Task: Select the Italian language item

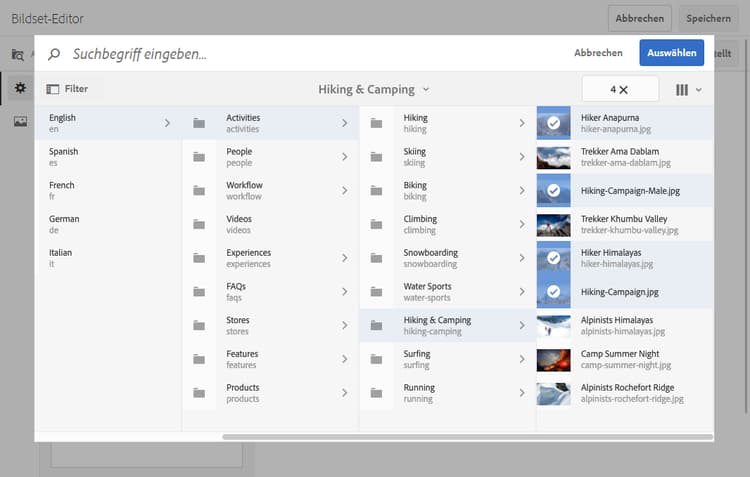Action: 109,258
